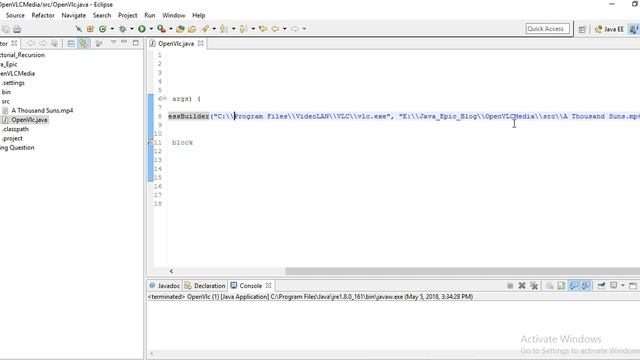Close the Console view tab
Viewport: 640px width, 360px height.
pos(268,286)
